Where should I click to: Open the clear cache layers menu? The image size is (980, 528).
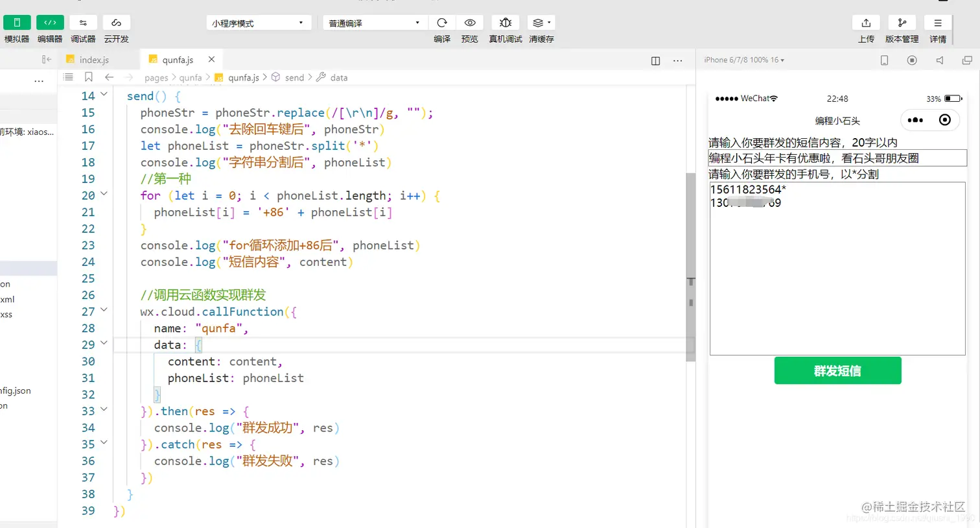(x=541, y=23)
